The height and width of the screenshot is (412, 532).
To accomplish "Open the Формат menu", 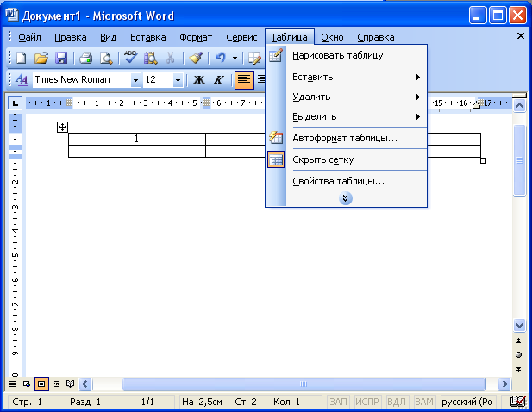I will [x=196, y=37].
